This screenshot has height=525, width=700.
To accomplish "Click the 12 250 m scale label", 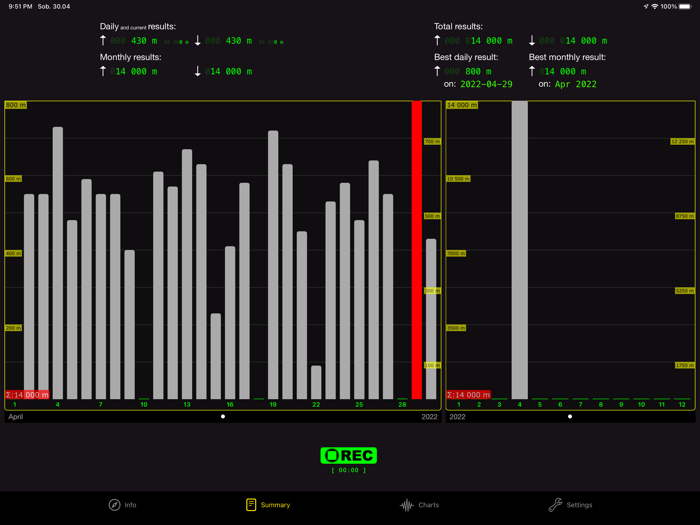I will (x=682, y=142).
